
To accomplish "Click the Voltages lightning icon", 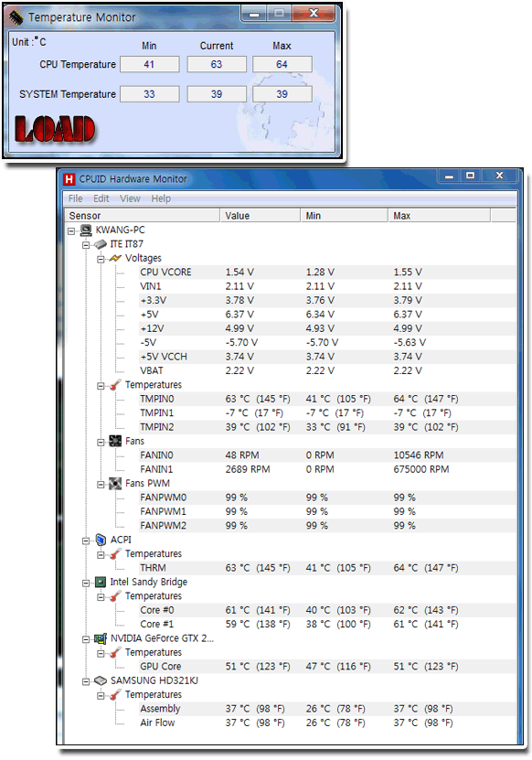I will point(115,258).
